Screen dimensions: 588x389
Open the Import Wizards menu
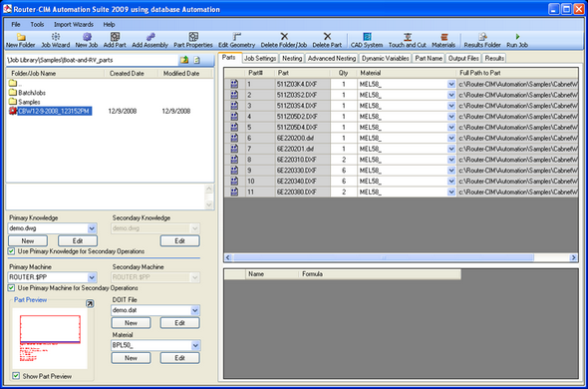pos(74,24)
